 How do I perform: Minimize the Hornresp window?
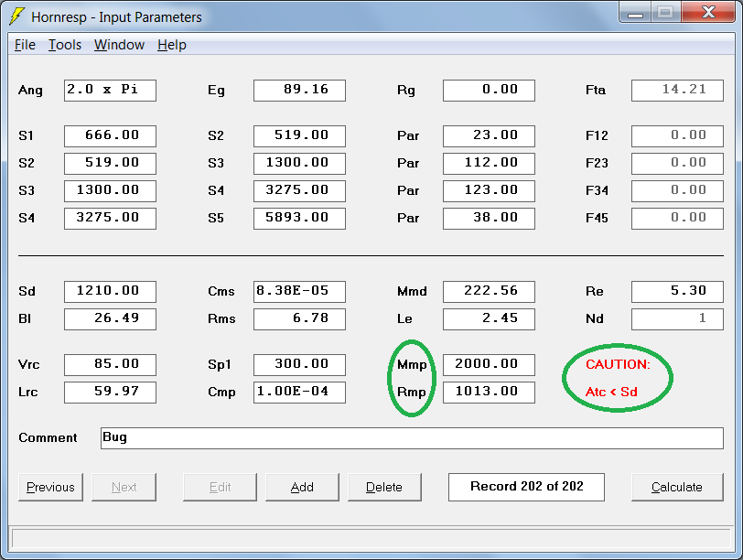tap(635, 13)
